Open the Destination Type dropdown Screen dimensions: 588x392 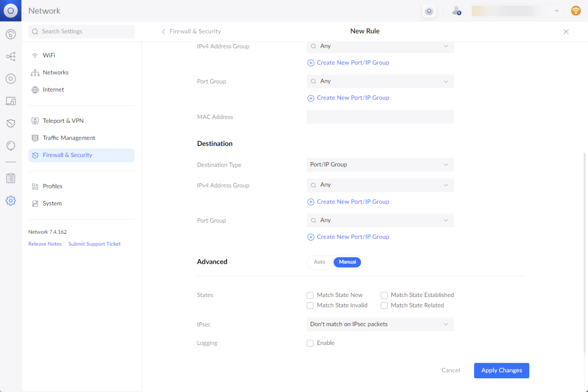click(380, 164)
